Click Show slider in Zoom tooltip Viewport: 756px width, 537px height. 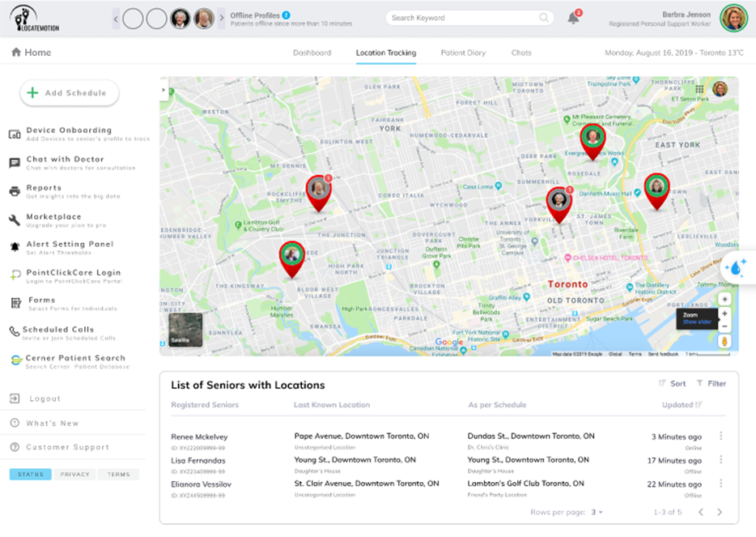(696, 322)
